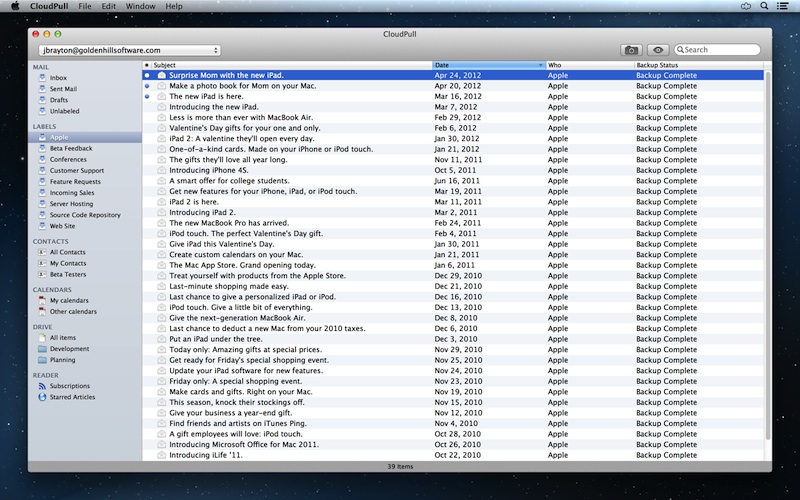Screen dimensions: 800x500
Task: Click the message list vertical scrollbar
Action: point(767,250)
